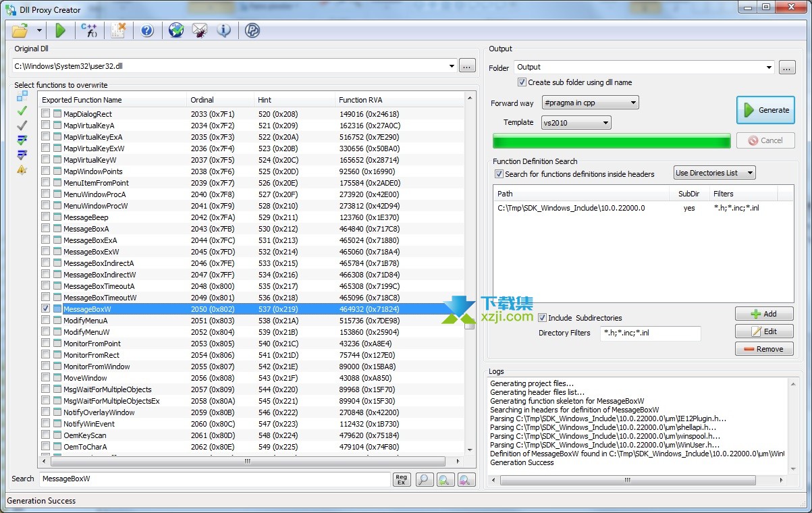Browse for the output folder

point(786,67)
